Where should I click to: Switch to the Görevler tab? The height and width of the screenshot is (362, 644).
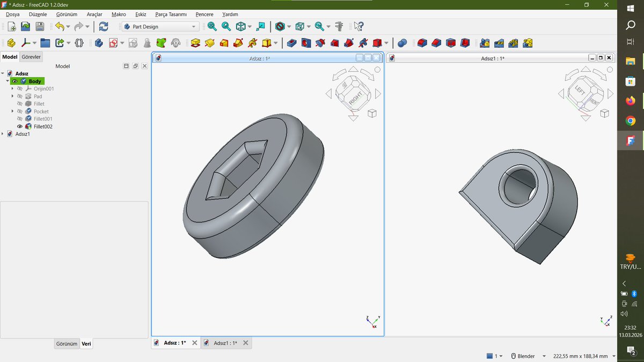coord(31,57)
